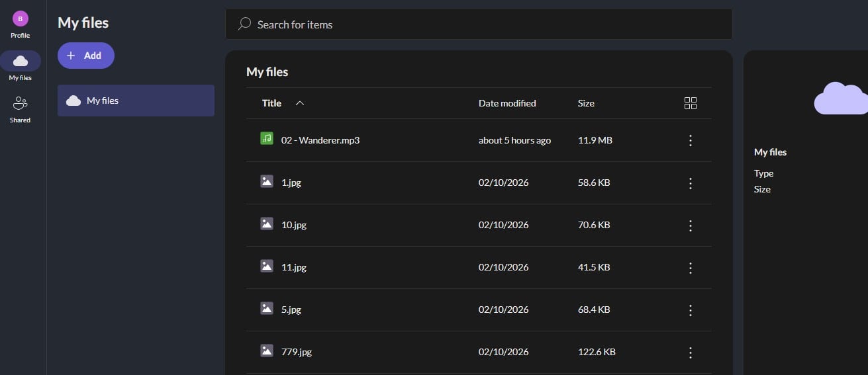Viewport: 868px width, 375px height.
Task: Click the music icon of 02 - Wanderer.mp3
Action: click(x=267, y=139)
